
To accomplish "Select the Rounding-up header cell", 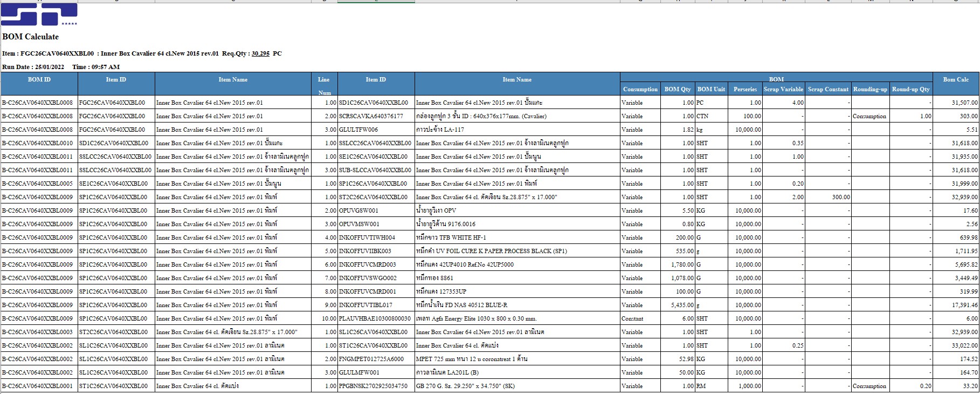I will (870, 90).
